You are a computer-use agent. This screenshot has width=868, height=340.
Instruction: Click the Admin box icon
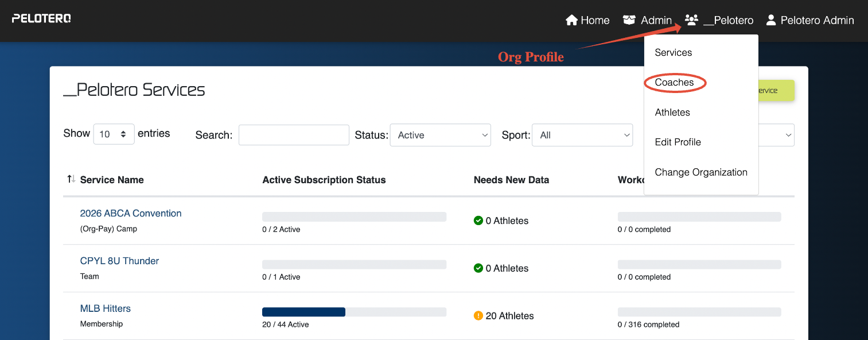[x=629, y=20]
